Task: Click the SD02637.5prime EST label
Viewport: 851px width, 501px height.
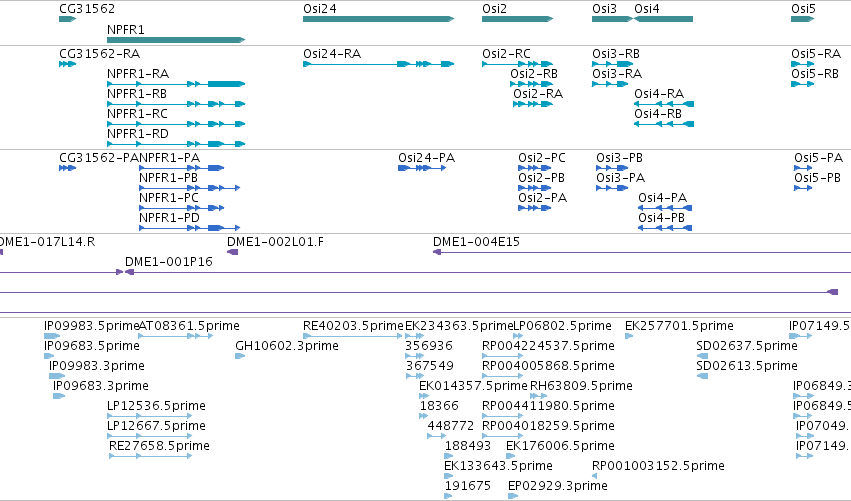Action: [747, 346]
